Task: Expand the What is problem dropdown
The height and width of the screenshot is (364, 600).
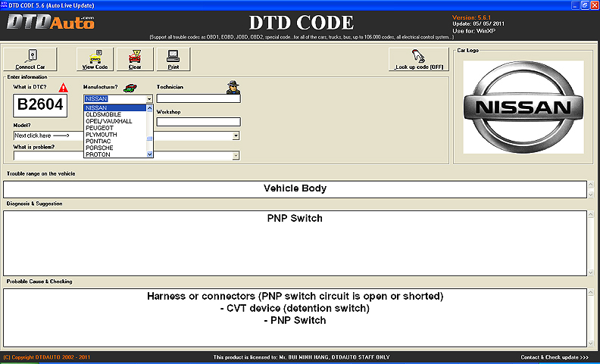Action: (236, 156)
